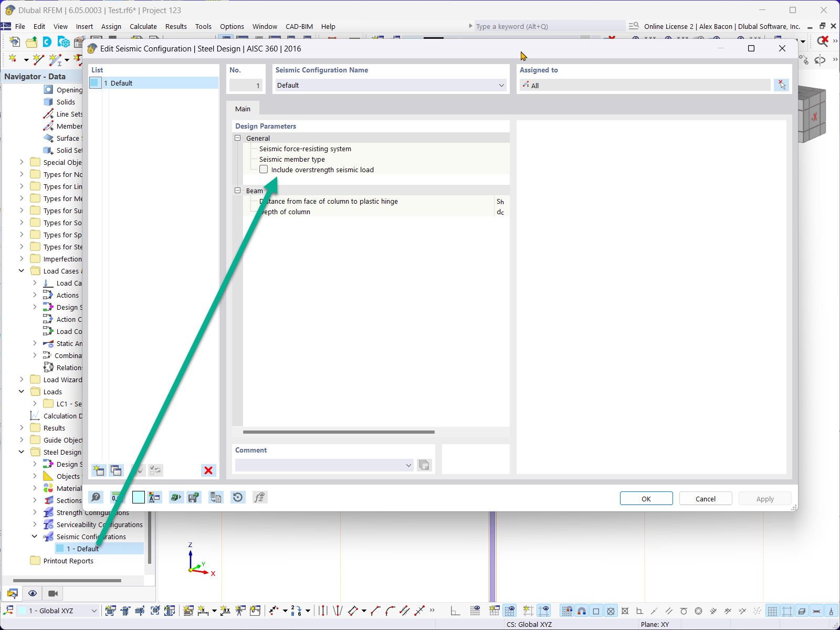Open the Options menu
Screen dimensions: 840x630
coord(232,26)
